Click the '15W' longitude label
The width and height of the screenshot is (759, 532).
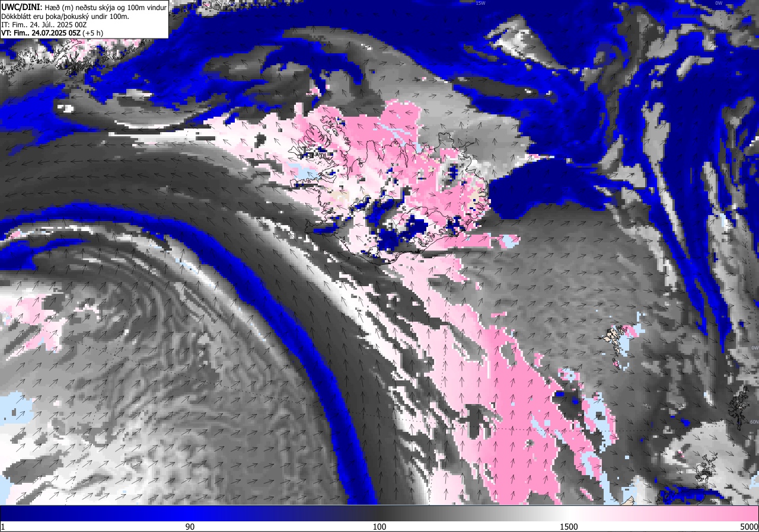[480, 3]
